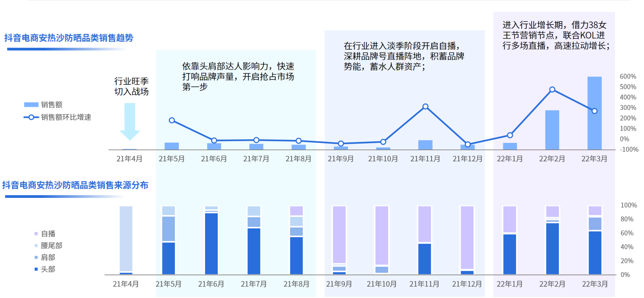
Task: Click the 21年11月 growth line peak point
Action: point(425,106)
